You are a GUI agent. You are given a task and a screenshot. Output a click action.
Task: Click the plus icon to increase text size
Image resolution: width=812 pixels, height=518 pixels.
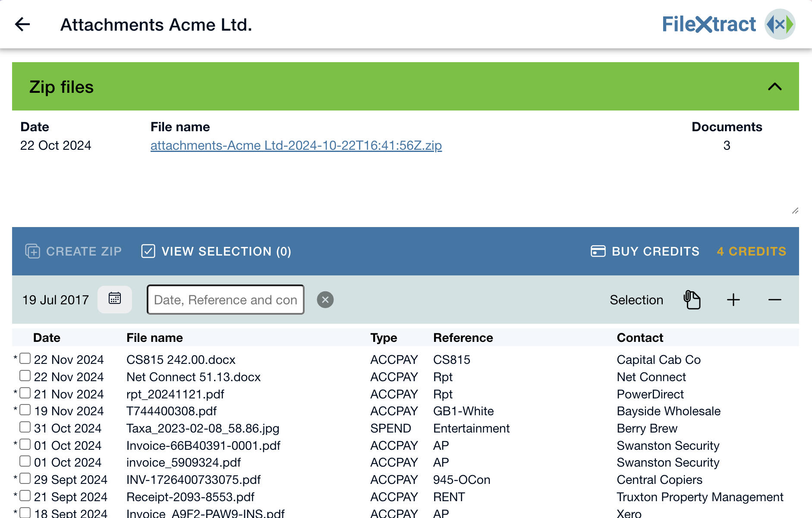pyautogui.click(x=733, y=299)
